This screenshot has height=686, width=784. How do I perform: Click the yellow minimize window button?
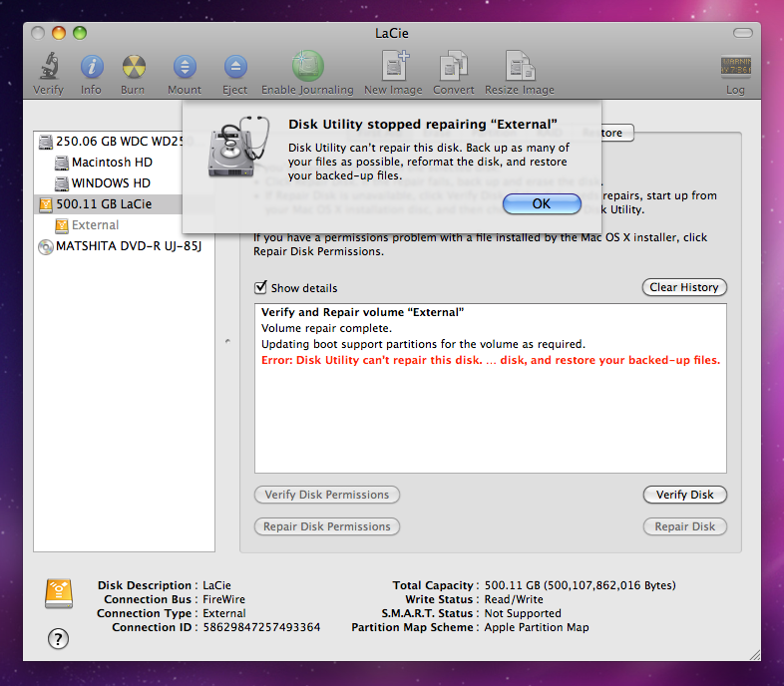[59, 33]
